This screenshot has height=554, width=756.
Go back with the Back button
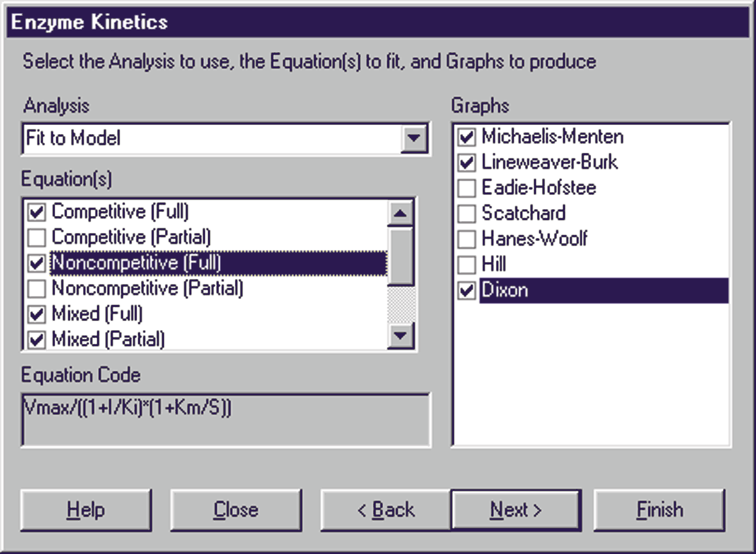pos(386,510)
